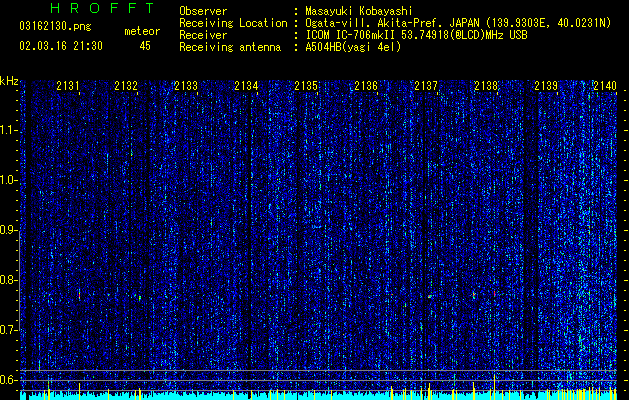Click the 2134 time marker
The image size is (629, 400).
coord(246,86)
